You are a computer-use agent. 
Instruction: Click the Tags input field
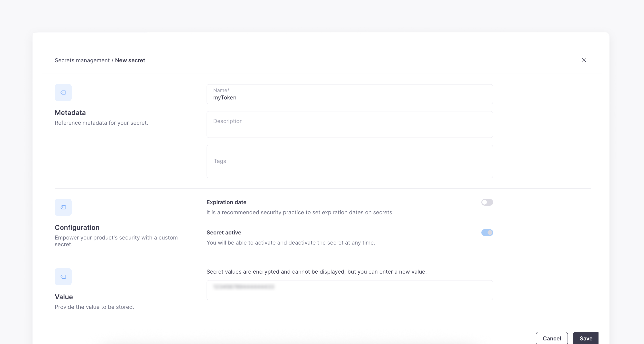tap(350, 161)
